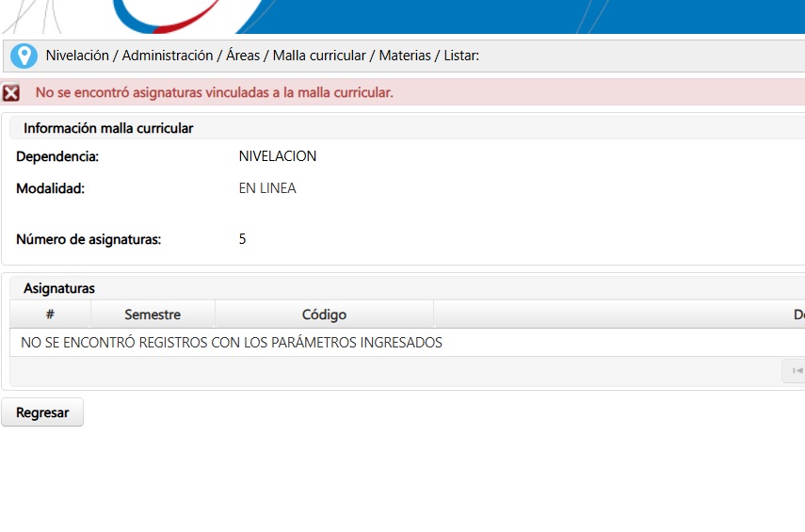
Task: Click the number 5 asignaturas value
Action: pyautogui.click(x=243, y=239)
